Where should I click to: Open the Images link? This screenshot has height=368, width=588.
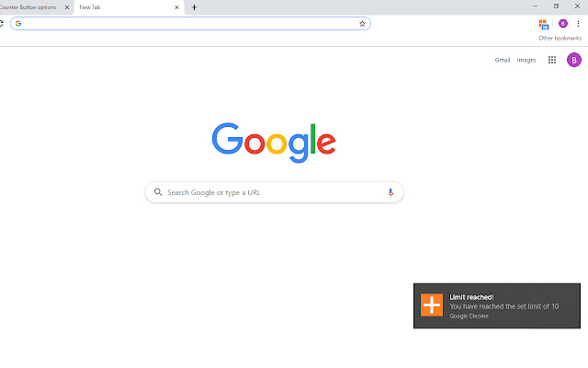pos(526,60)
